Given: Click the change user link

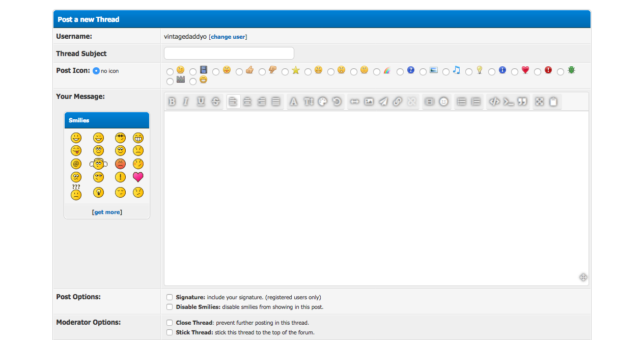Looking at the screenshot, I should [229, 37].
